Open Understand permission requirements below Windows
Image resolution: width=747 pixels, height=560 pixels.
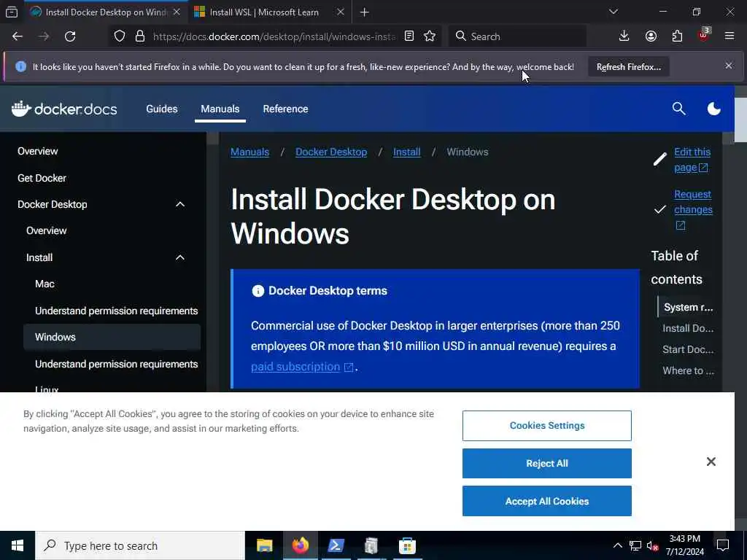click(x=116, y=365)
